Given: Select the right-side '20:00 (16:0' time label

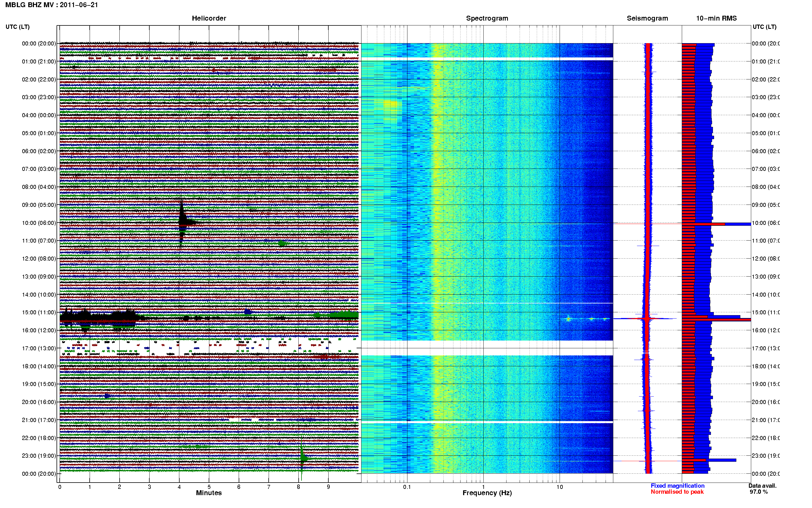Looking at the screenshot, I should [766, 402].
